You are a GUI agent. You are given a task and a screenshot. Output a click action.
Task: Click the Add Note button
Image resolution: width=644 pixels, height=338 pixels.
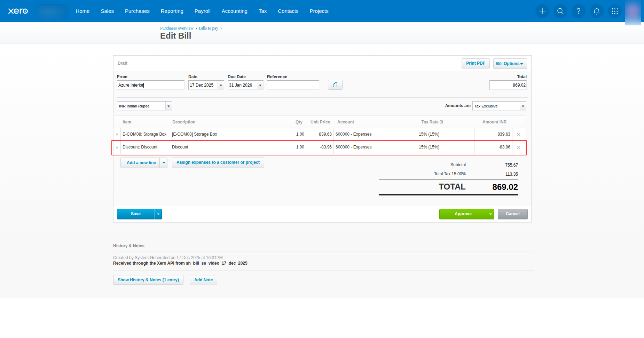tap(203, 280)
